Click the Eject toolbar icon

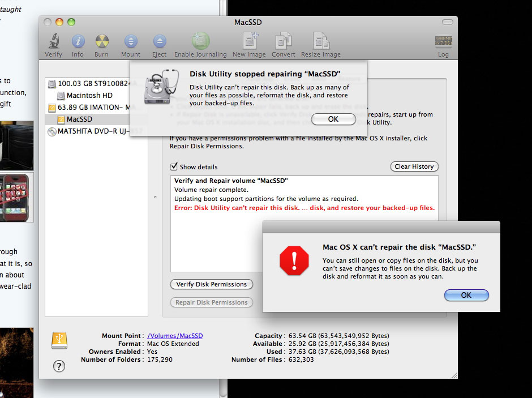[160, 41]
